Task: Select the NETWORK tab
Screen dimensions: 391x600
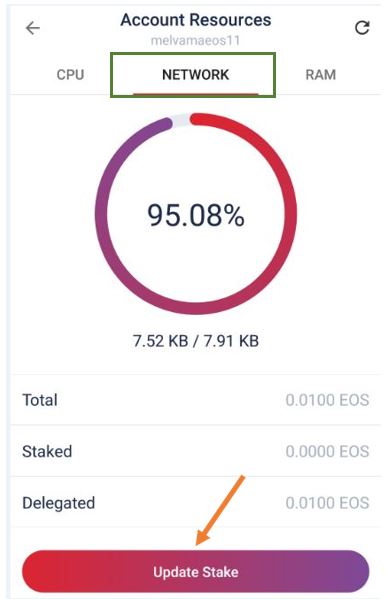Action: coord(196,74)
